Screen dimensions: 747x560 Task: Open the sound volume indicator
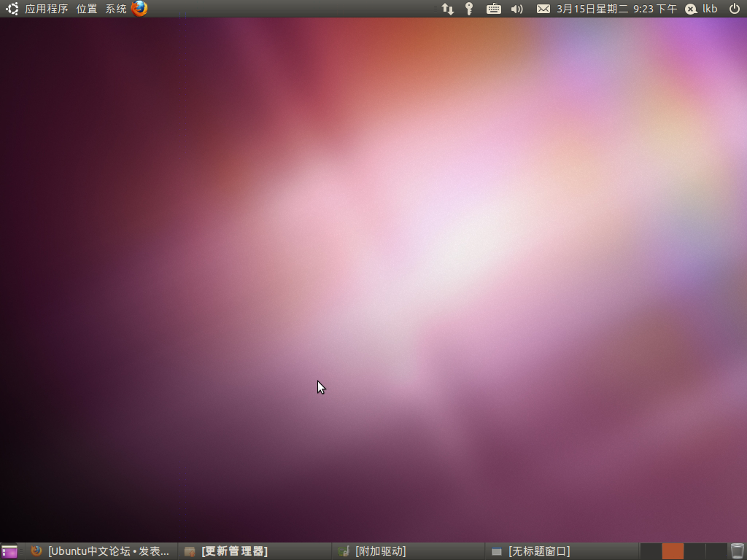tap(517, 9)
